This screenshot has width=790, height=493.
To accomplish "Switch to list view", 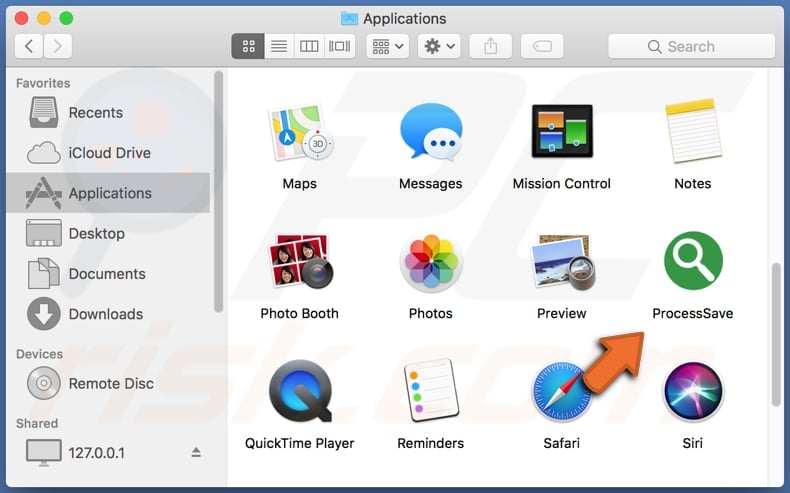I will [279, 46].
